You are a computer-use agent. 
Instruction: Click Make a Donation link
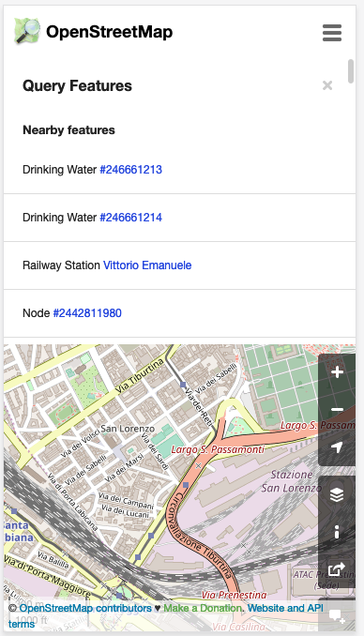point(203,608)
